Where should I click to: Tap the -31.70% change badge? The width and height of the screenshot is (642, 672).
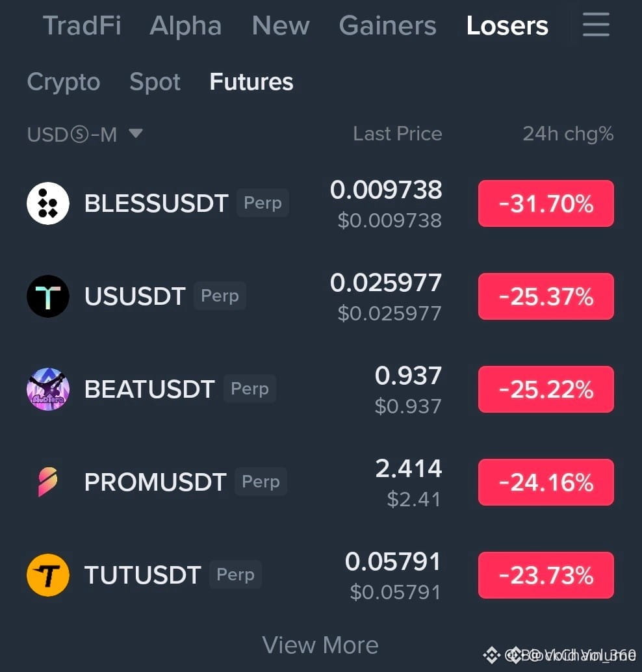click(x=546, y=203)
